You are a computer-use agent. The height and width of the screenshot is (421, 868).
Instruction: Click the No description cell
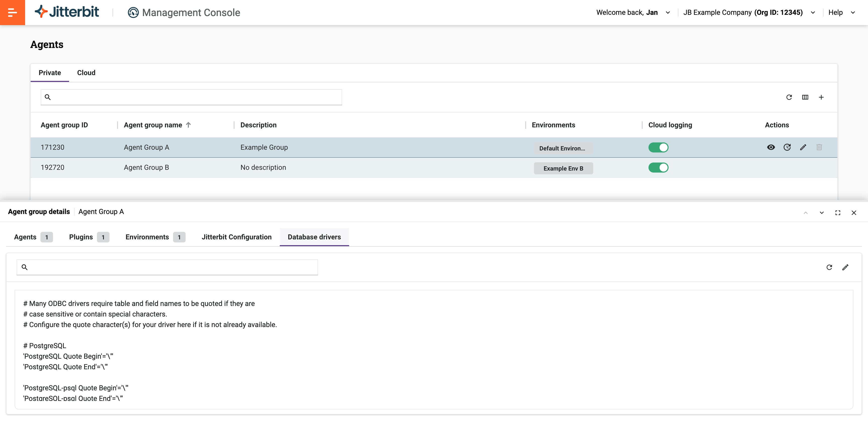[263, 168]
